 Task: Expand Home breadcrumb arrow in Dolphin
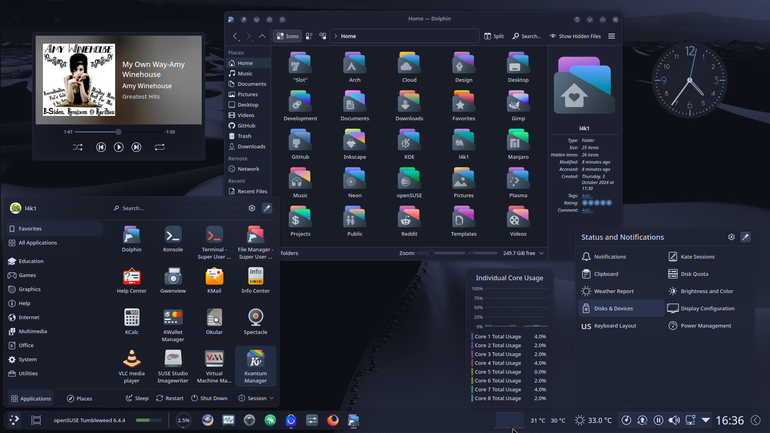[336, 36]
